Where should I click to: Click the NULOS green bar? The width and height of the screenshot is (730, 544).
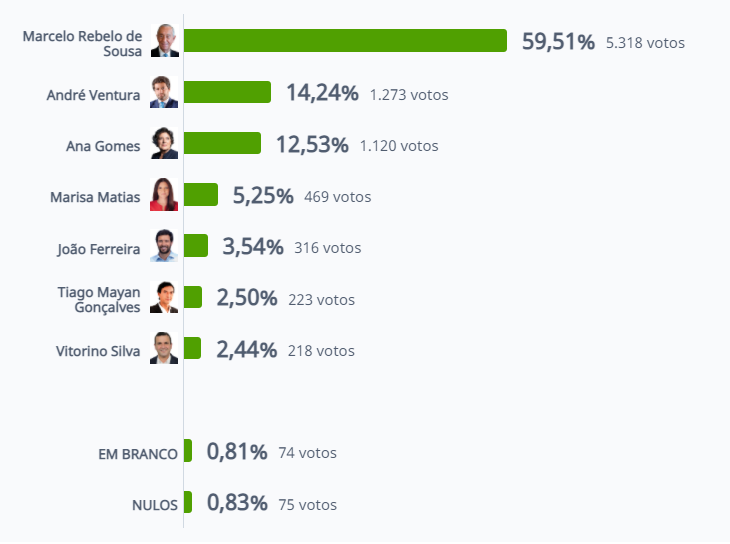point(188,502)
